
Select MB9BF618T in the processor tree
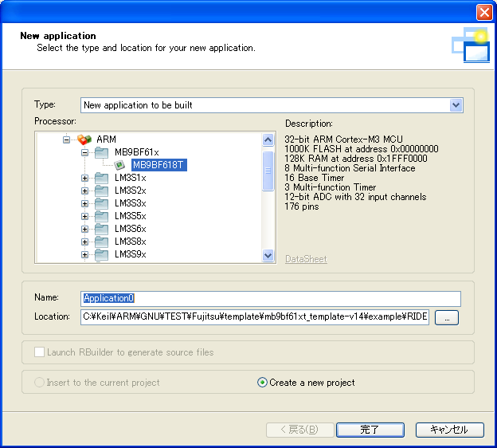pos(158,165)
